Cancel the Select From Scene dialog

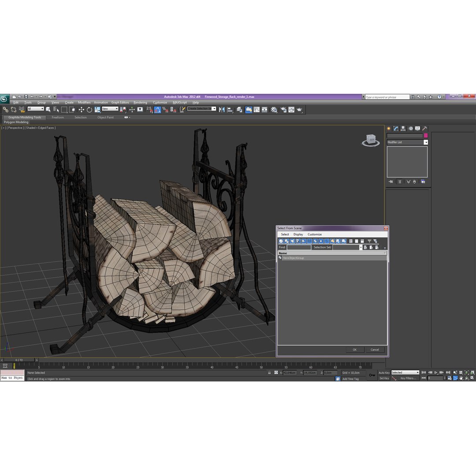(x=375, y=350)
